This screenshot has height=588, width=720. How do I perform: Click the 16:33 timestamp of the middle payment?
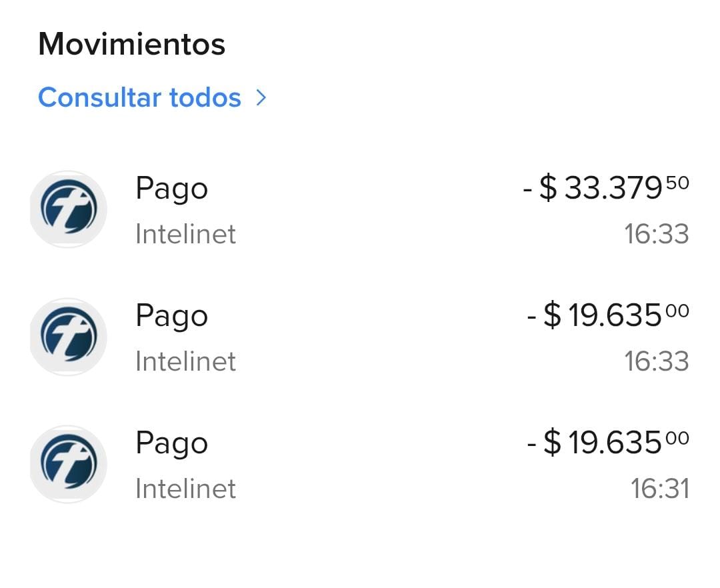(656, 362)
